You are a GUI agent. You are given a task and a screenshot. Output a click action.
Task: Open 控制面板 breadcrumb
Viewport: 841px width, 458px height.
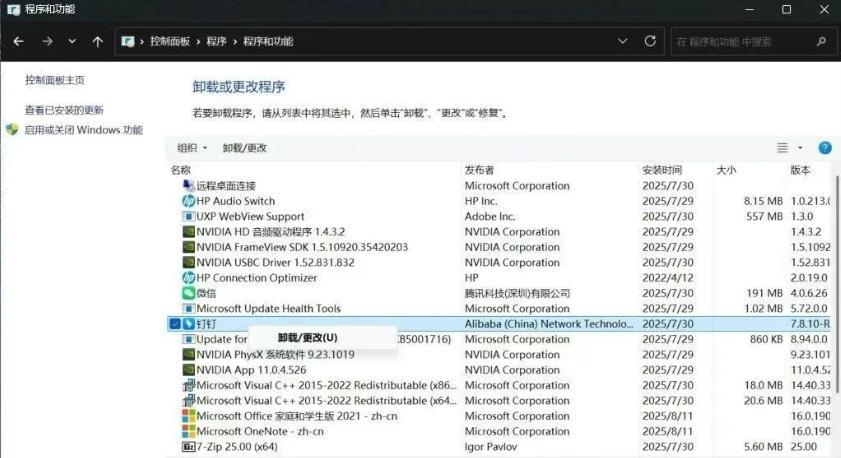click(x=169, y=41)
